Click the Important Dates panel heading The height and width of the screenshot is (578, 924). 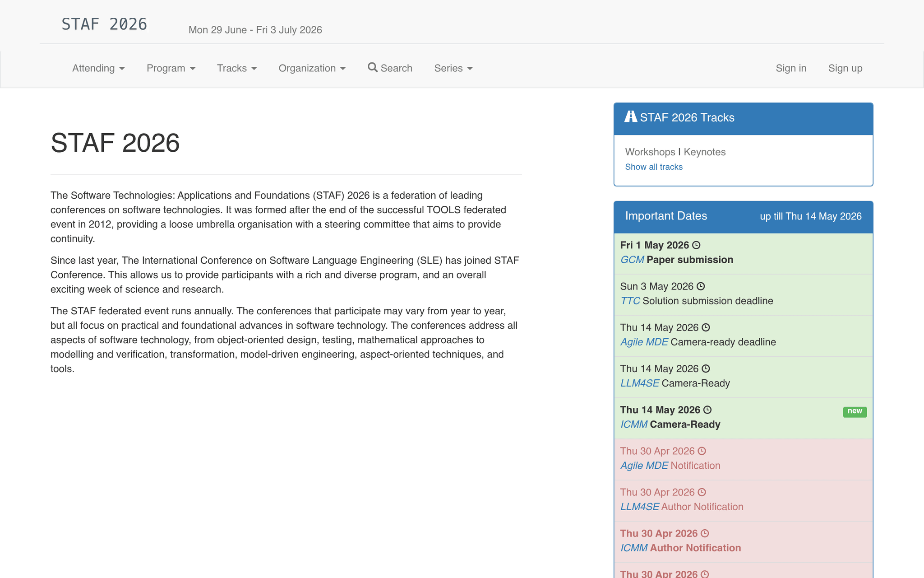tap(666, 216)
